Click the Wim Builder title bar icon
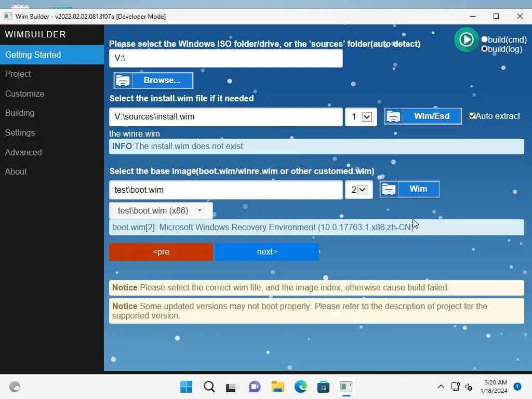The image size is (532, 399). (8, 16)
